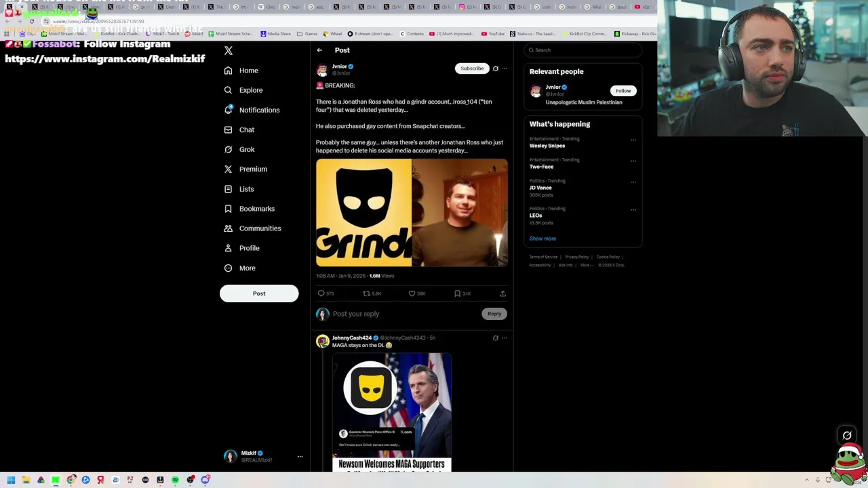Click Grok icon on Jvnior's post
The width and height of the screenshot is (868, 488).
tap(496, 68)
